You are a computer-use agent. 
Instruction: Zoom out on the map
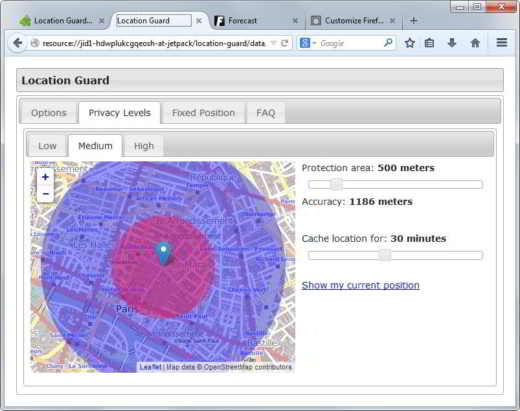46,193
